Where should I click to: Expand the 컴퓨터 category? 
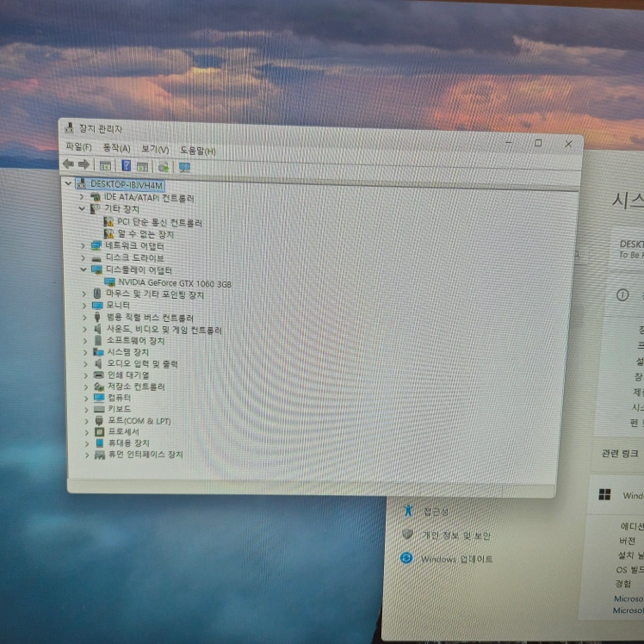tap(86, 398)
